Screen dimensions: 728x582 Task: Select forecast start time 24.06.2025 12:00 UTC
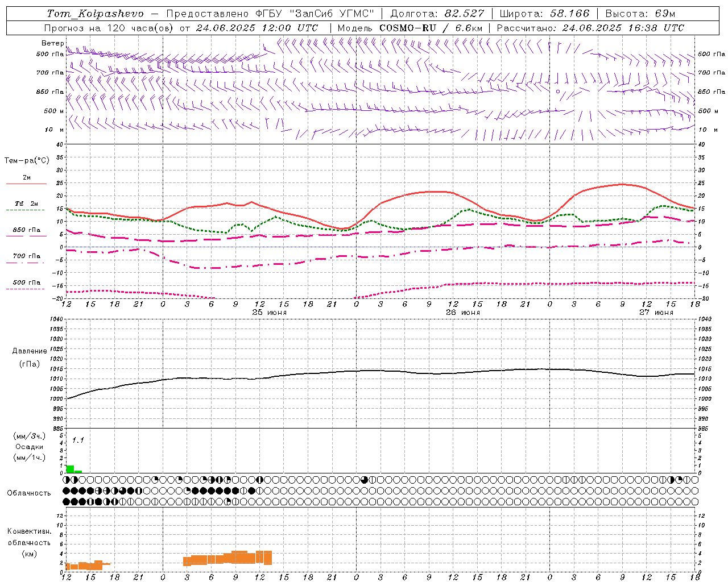257,28
